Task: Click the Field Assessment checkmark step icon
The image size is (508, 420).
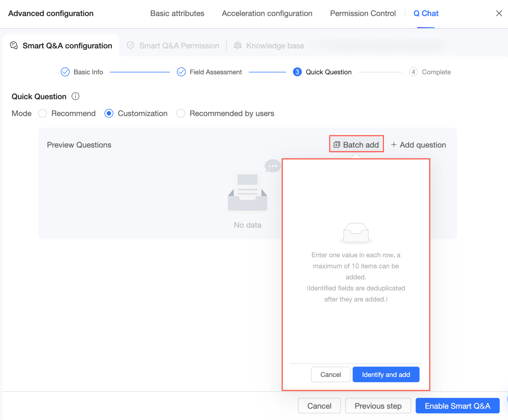Action: tap(181, 72)
